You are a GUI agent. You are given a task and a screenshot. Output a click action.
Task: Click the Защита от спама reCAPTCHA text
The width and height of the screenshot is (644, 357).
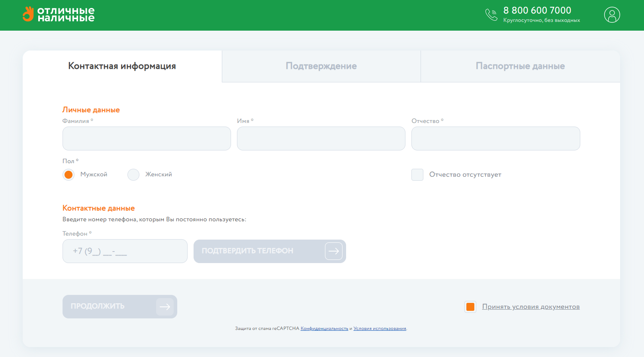[267, 329]
